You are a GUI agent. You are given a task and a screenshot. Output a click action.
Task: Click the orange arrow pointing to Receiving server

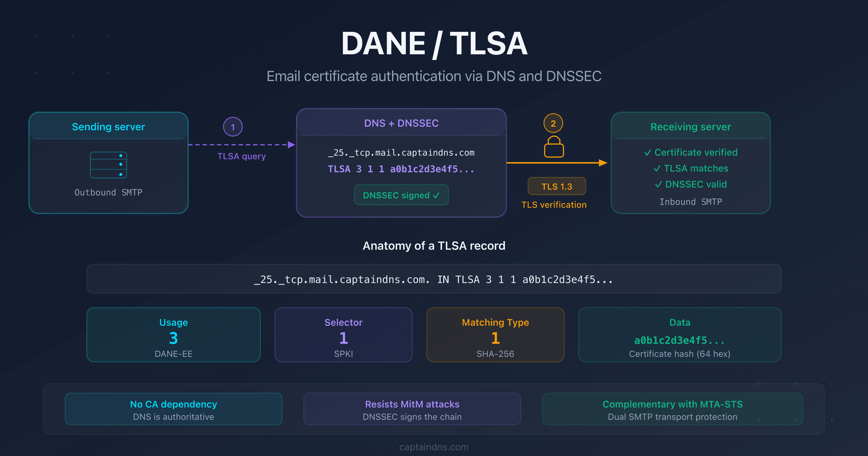pyautogui.click(x=556, y=163)
